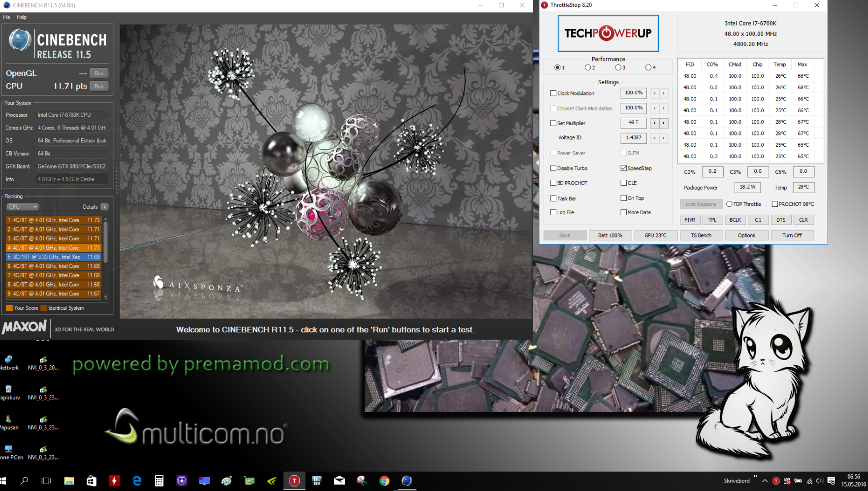Uncheck the SpeedStep checkbox
Viewport: 868px width, 491px height.
624,168
